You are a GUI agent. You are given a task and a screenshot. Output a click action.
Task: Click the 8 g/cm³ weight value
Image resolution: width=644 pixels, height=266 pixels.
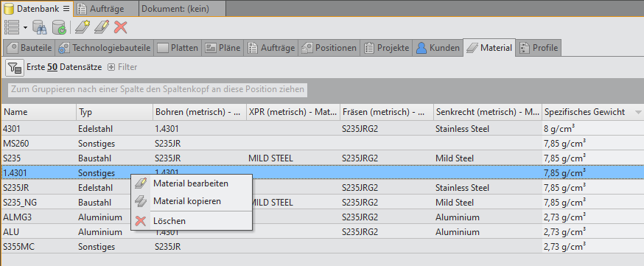(559, 128)
